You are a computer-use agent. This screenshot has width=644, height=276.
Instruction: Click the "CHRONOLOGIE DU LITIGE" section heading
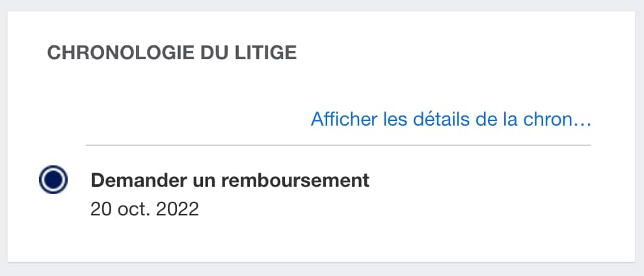pos(172,53)
